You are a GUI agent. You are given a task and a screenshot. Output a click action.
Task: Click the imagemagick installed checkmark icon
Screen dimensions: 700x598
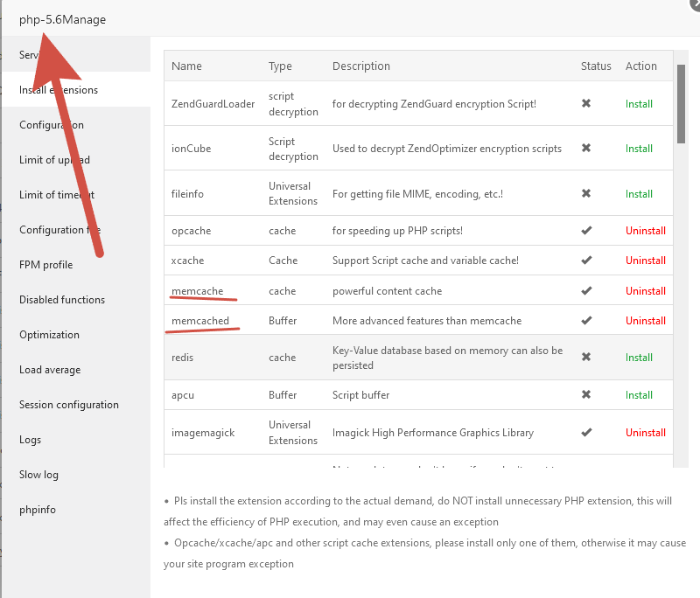(x=586, y=433)
